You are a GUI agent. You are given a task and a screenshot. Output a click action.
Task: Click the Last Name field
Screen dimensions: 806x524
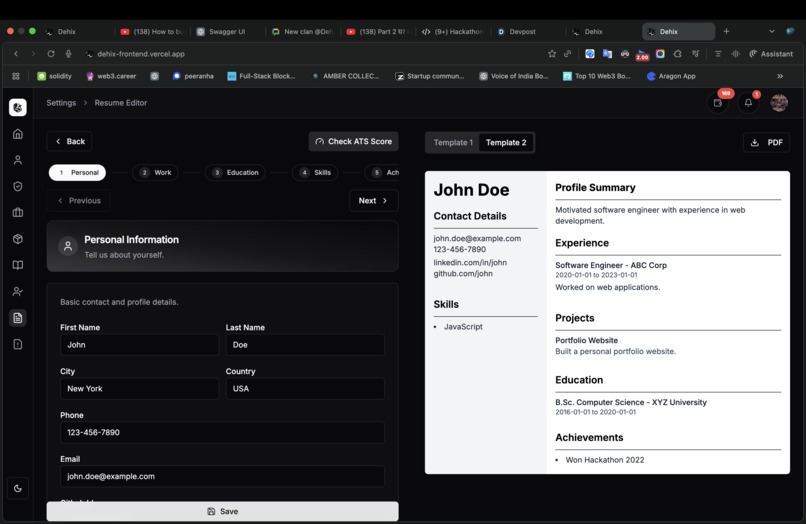[x=305, y=345]
